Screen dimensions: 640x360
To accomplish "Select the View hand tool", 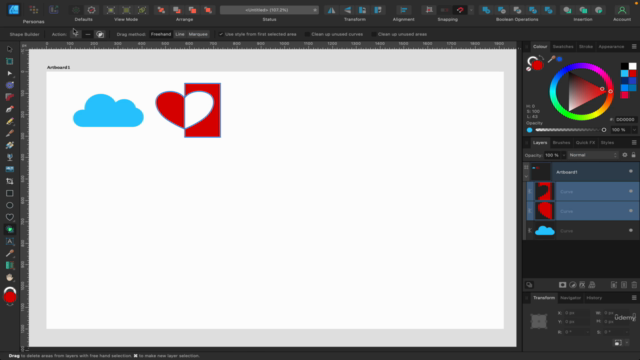I will 9,278.
